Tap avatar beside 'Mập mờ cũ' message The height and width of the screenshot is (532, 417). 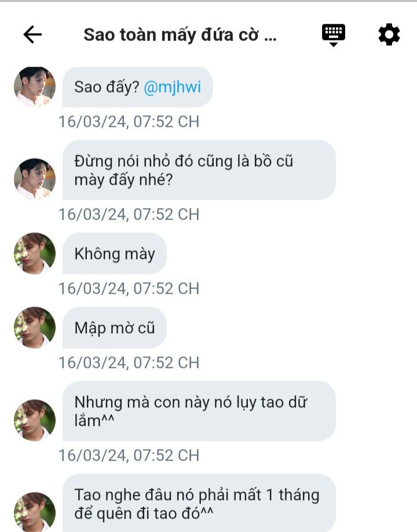point(35,327)
